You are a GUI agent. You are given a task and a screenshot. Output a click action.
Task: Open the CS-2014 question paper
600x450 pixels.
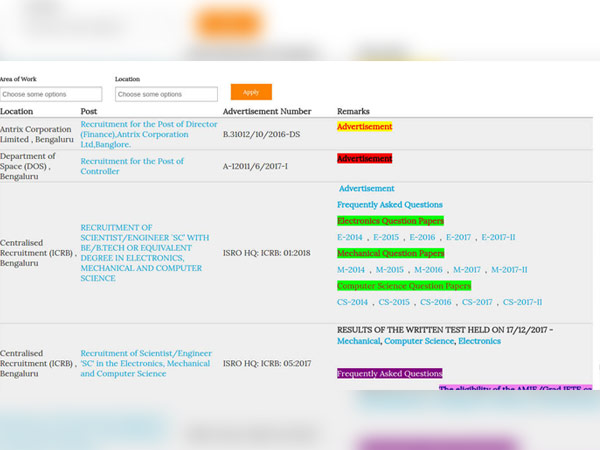[352, 302]
